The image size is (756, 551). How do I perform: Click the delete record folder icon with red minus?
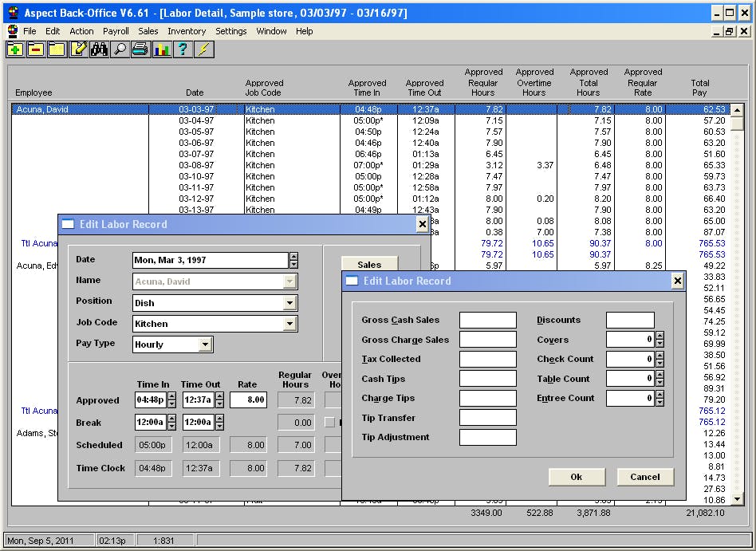[x=36, y=49]
